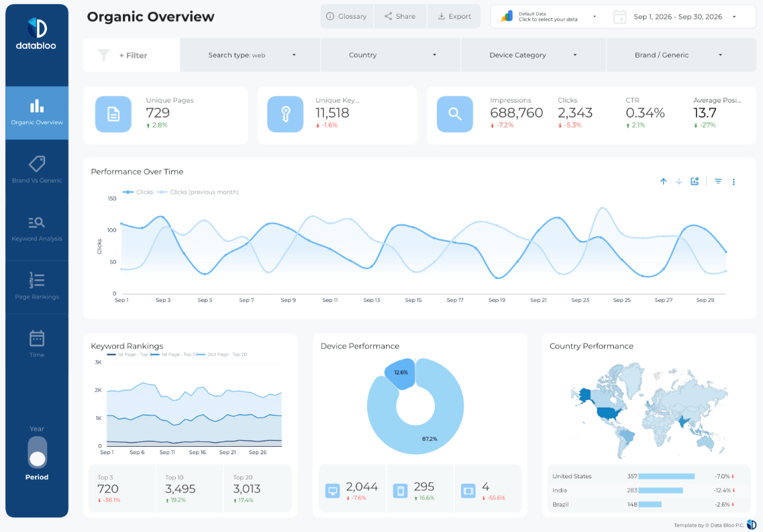This screenshot has width=763, height=532.
Task: Open chart three-dot more options menu
Action: point(733,181)
